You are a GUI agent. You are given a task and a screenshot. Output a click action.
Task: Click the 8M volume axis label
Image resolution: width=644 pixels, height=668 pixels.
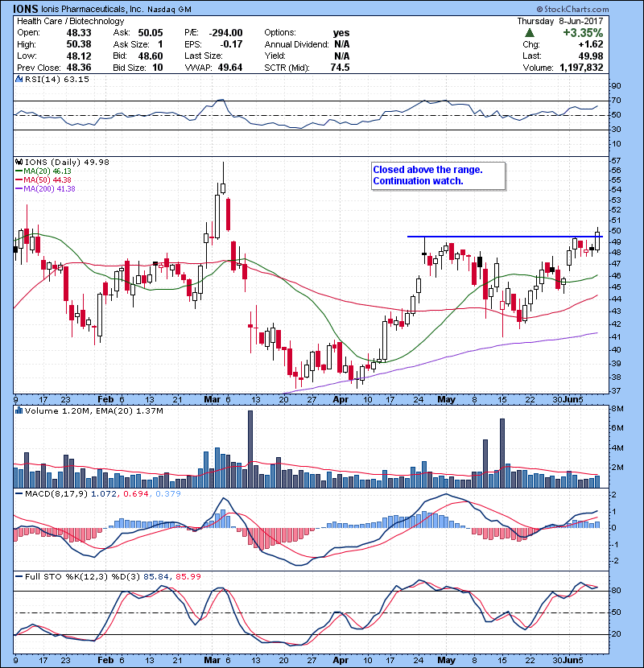618,409
